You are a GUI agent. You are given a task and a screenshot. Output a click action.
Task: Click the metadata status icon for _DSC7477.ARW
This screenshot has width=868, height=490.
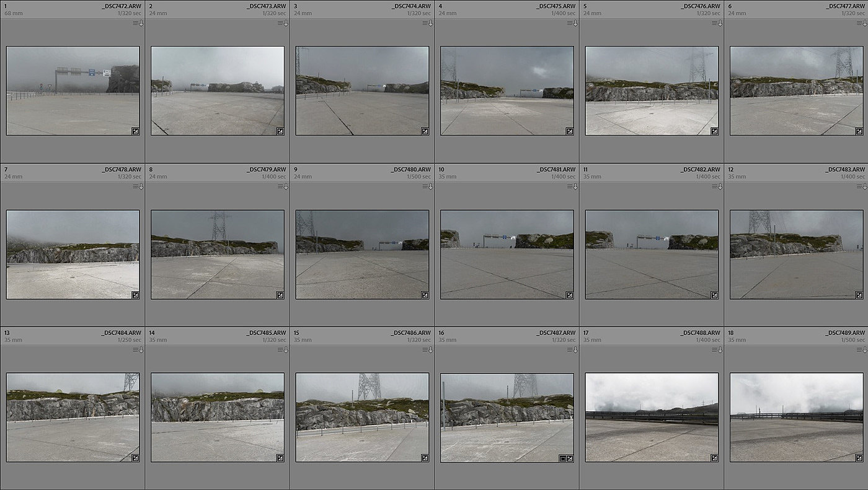coord(862,23)
